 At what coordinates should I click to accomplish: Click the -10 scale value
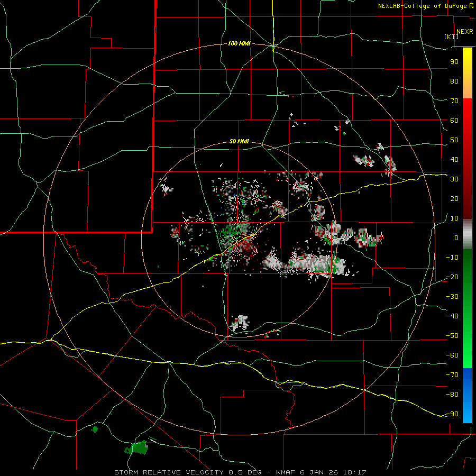(x=452, y=258)
